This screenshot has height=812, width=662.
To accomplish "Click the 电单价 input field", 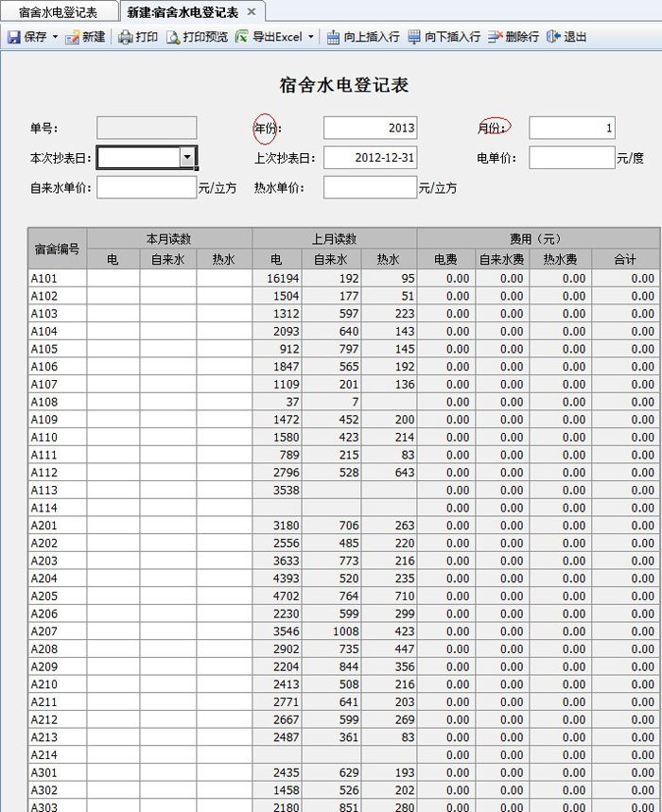I will pyautogui.click(x=572, y=158).
